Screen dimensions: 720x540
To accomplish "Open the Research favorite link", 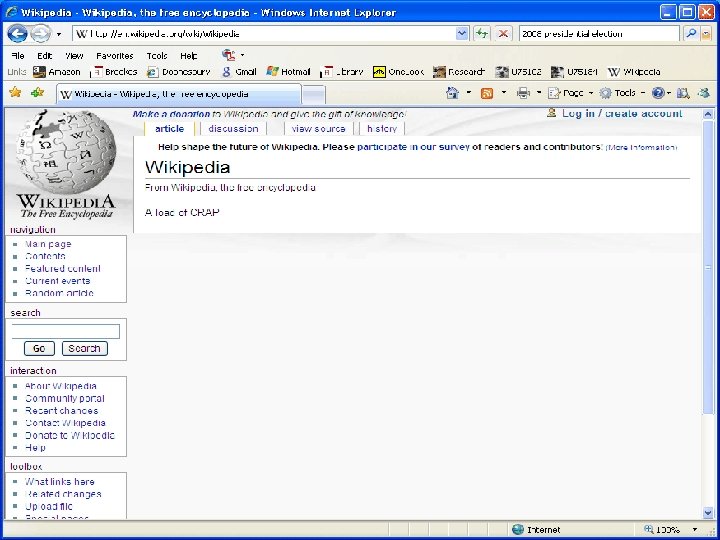I will (459, 72).
